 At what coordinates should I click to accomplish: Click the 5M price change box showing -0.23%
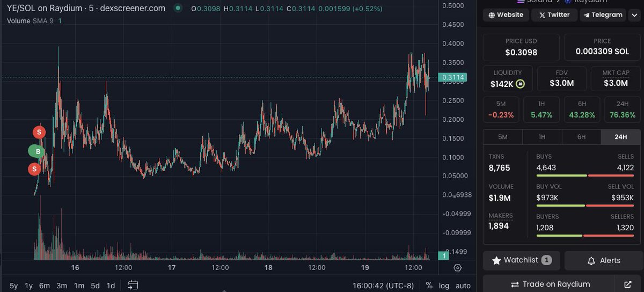pos(501,109)
